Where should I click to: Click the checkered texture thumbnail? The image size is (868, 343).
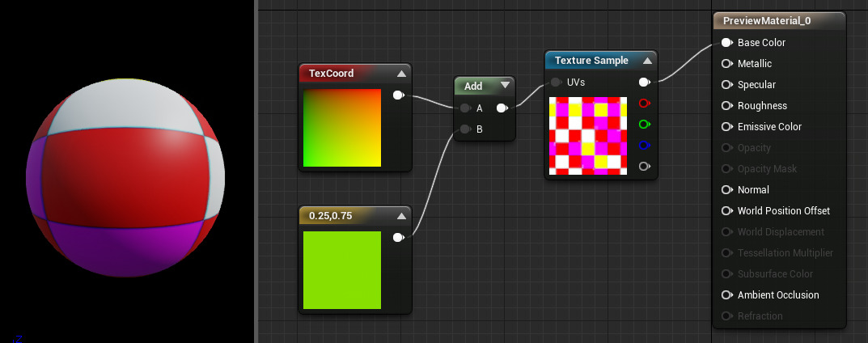coord(588,136)
